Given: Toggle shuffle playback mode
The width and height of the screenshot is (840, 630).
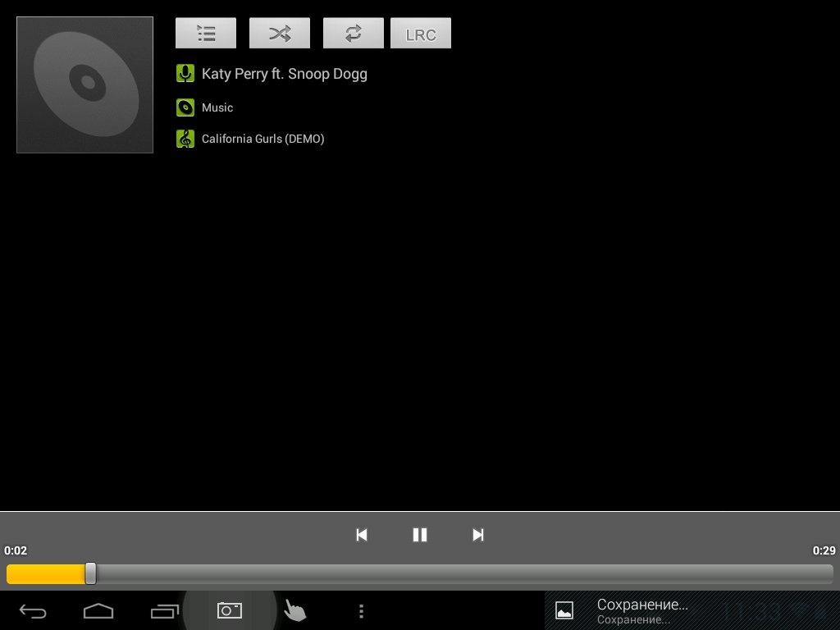Looking at the screenshot, I should [x=280, y=34].
